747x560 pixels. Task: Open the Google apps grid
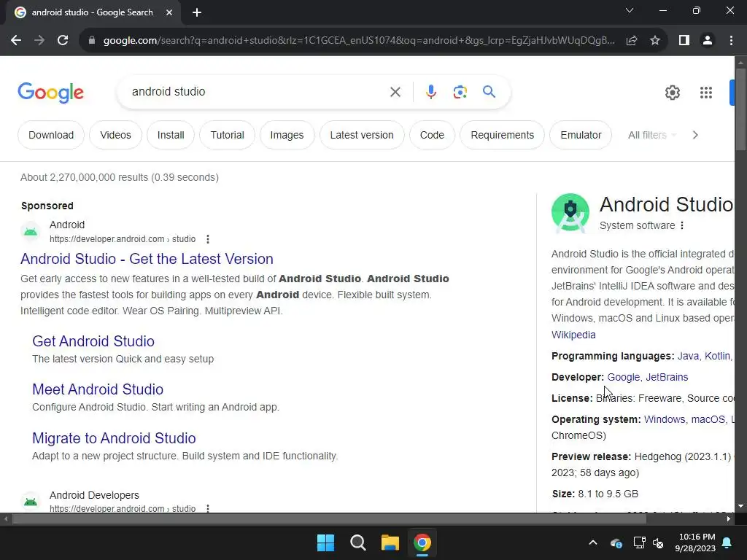click(706, 93)
